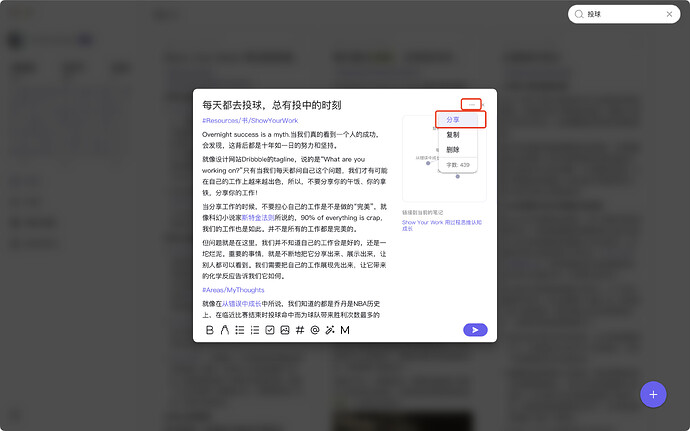Click the purple plus new note button
Screen dimensions: 690x431
click(x=653, y=394)
